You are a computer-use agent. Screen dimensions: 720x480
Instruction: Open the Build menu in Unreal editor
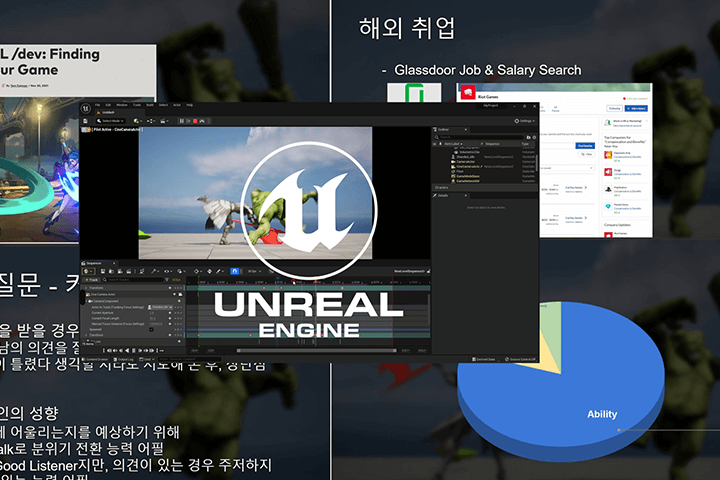click(150, 105)
